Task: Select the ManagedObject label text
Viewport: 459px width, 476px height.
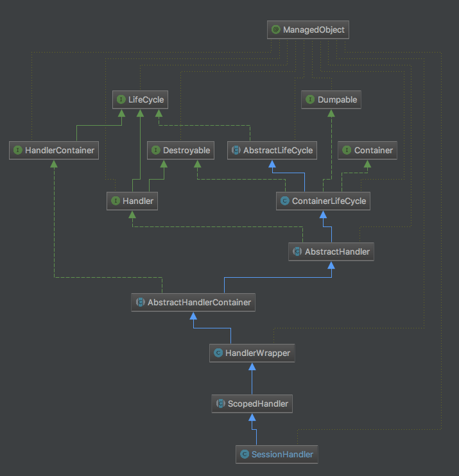Action: click(x=313, y=30)
